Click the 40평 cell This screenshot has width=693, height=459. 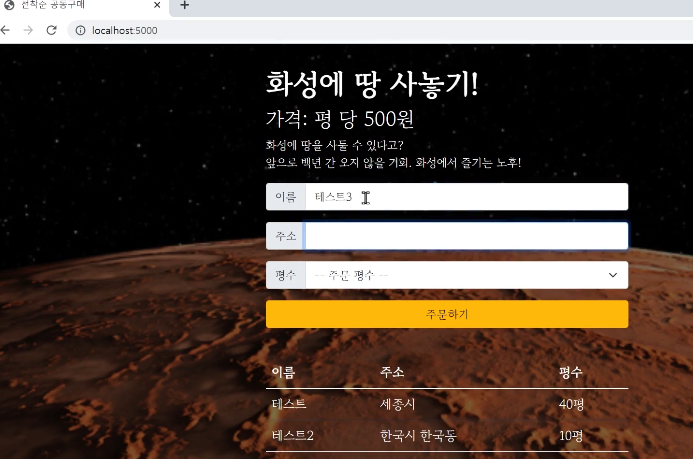571,404
